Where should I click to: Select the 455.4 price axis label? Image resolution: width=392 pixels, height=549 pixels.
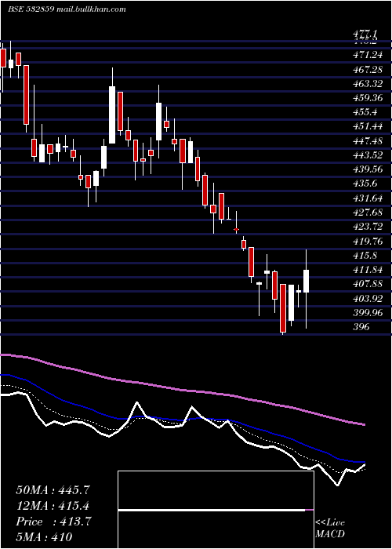pyautogui.click(x=365, y=112)
